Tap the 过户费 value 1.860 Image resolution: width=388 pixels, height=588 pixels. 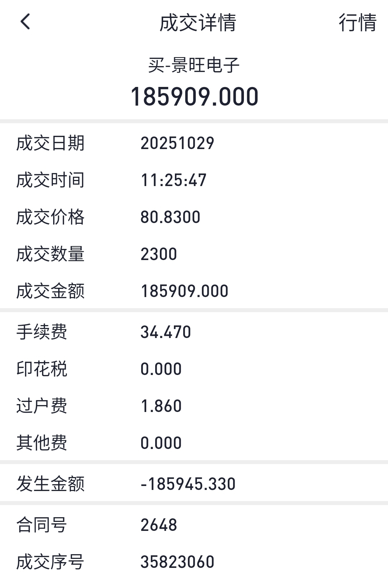coord(161,406)
